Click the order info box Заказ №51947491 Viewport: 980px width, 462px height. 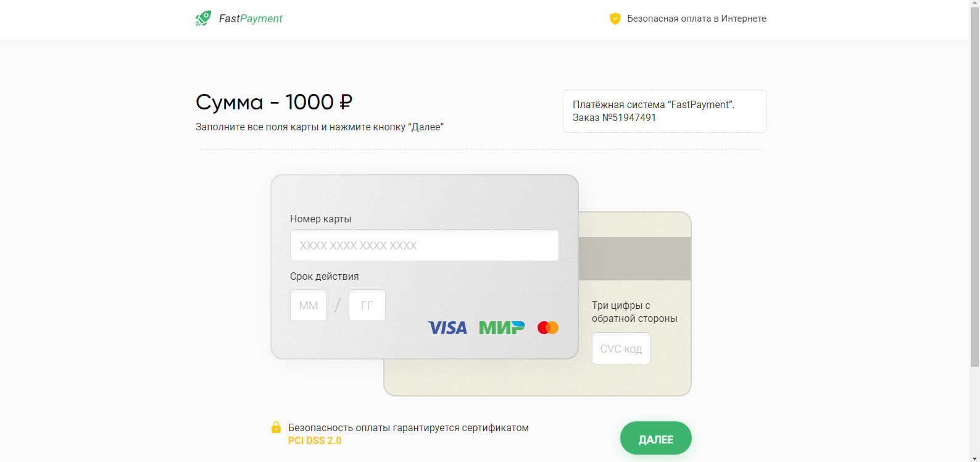tap(665, 111)
